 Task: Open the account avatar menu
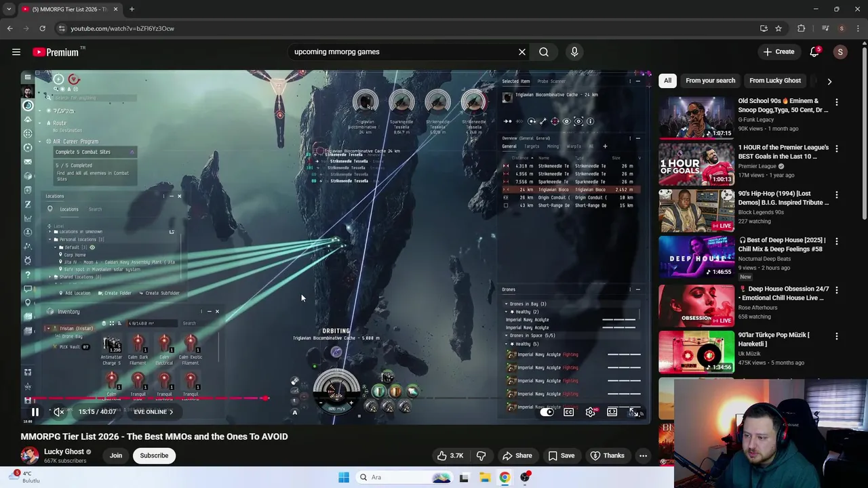tap(840, 52)
